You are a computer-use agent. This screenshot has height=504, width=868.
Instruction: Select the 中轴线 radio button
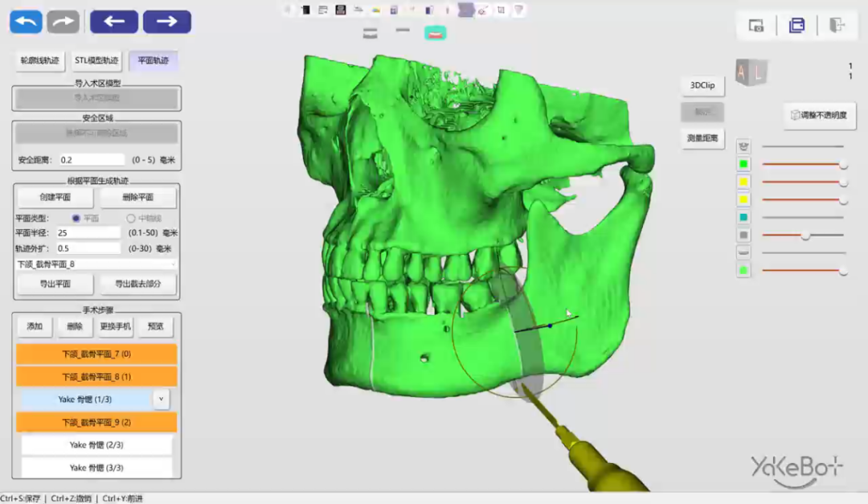pyautogui.click(x=131, y=218)
